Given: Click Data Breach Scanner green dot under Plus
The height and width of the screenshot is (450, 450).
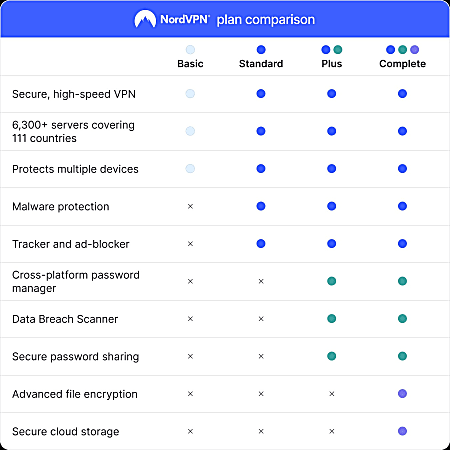Looking at the screenshot, I should pyautogui.click(x=332, y=319).
